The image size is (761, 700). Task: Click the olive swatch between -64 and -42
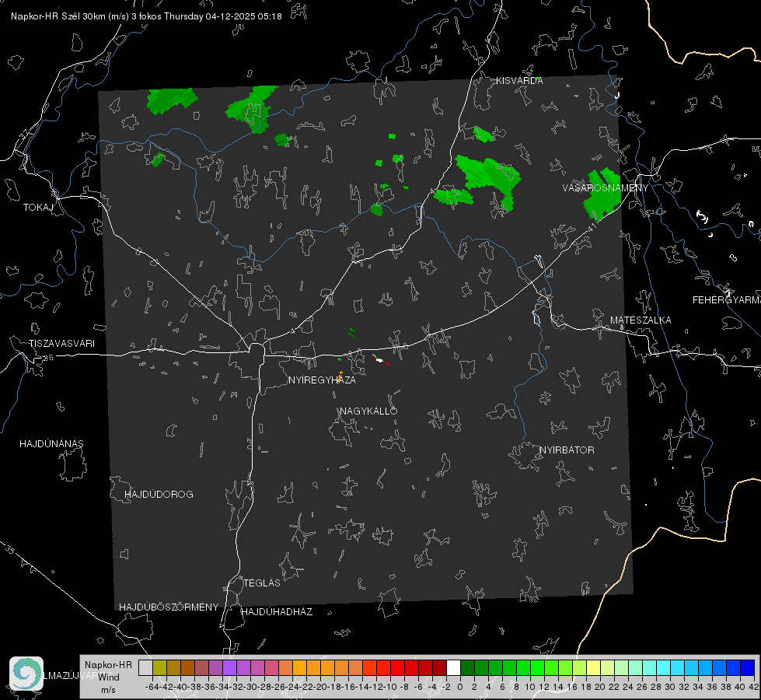coord(159,667)
